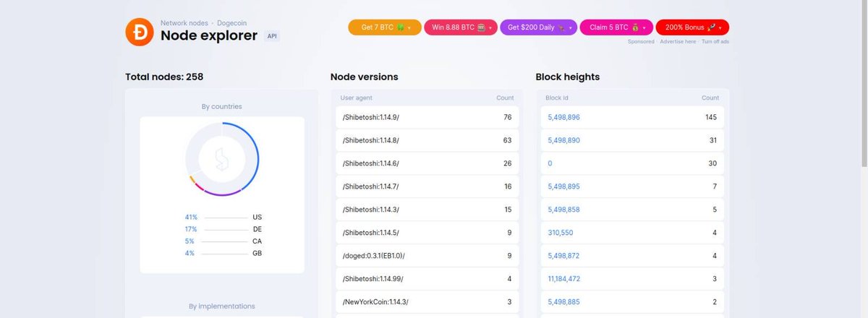This screenshot has height=318, width=868.
Task: Click the /Shibetoshi:1.14.3/ row
Action: 427,210
